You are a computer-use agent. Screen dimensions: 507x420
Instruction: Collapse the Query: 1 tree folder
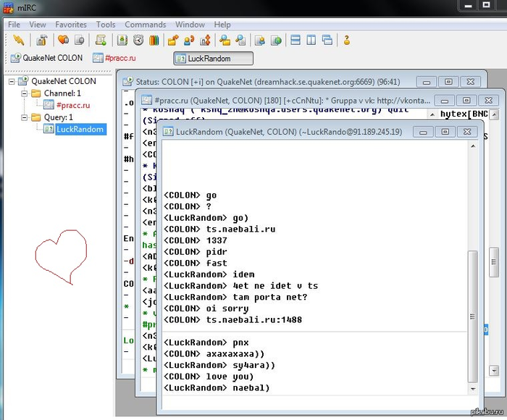point(24,117)
